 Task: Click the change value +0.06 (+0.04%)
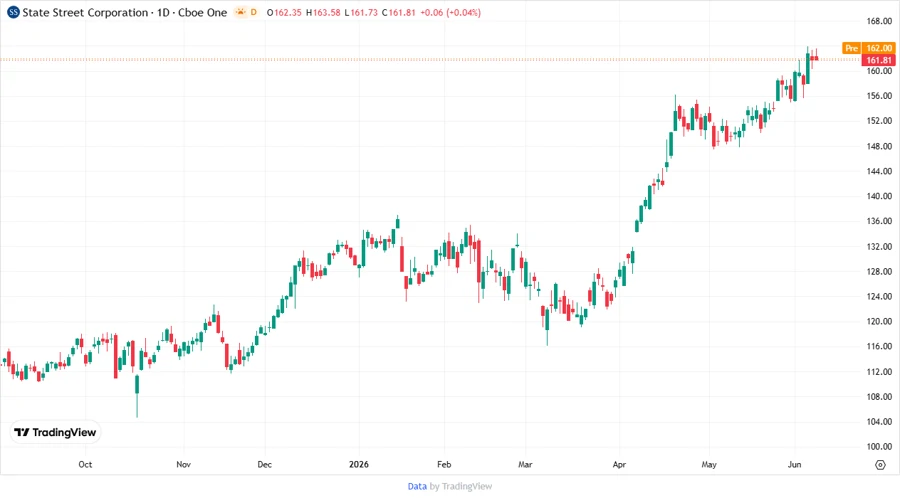click(x=451, y=12)
